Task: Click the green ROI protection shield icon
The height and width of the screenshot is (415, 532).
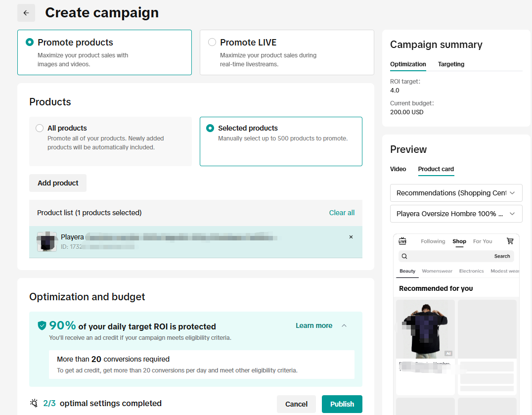Action: pos(42,326)
